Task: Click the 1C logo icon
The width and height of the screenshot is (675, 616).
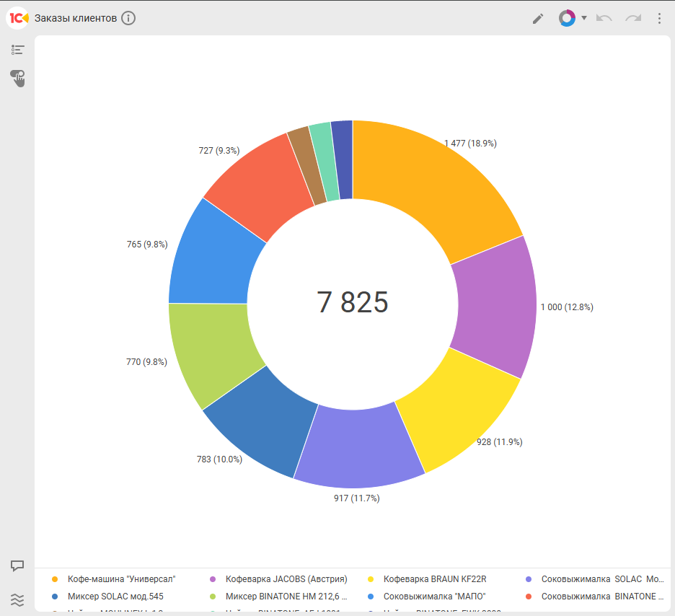Action: pyautogui.click(x=18, y=18)
